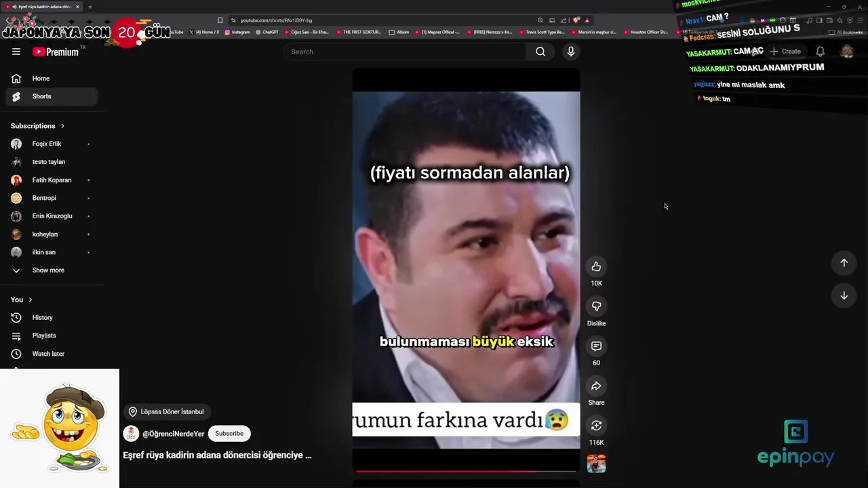The width and height of the screenshot is (868, 488).
Task: Pause the Short by clicking the video
Action: (466, 270)
